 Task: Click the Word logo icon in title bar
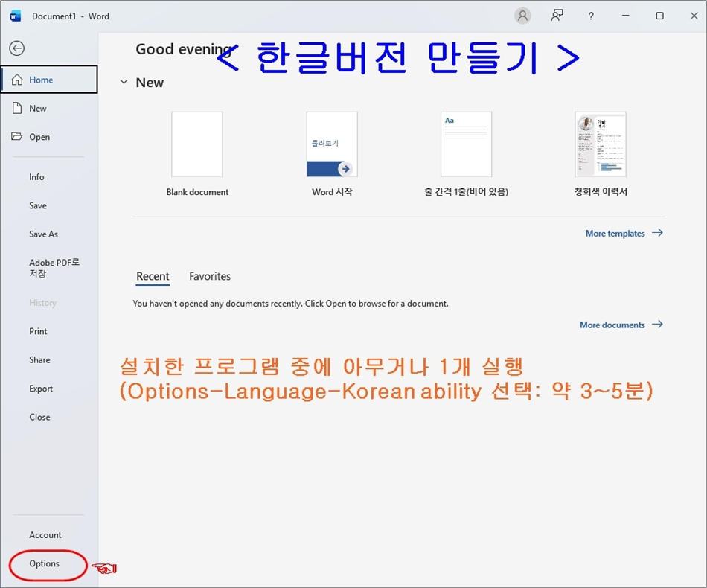[16, 16]
